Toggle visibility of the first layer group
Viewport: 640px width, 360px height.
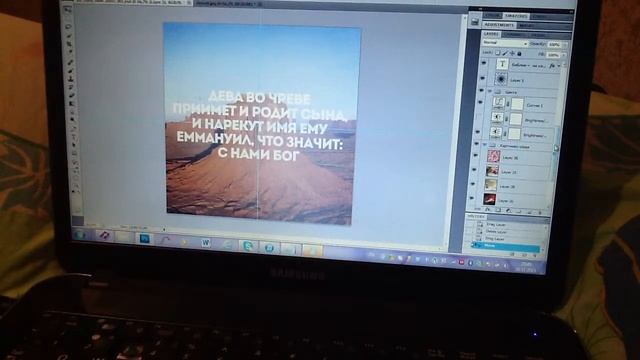click(x=481, y=90)
